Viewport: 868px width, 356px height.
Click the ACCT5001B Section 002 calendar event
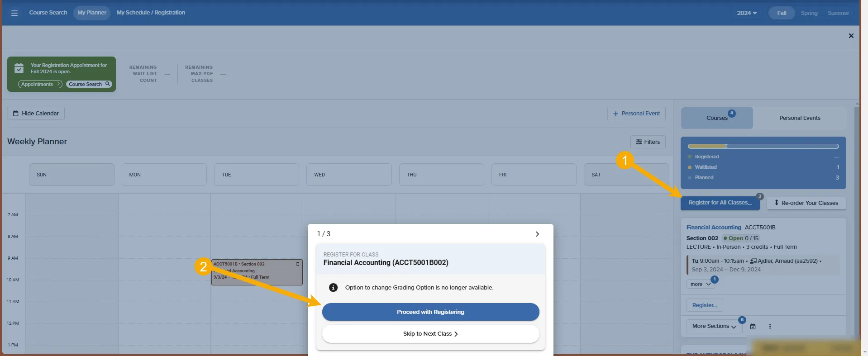[x=257, y=272]
